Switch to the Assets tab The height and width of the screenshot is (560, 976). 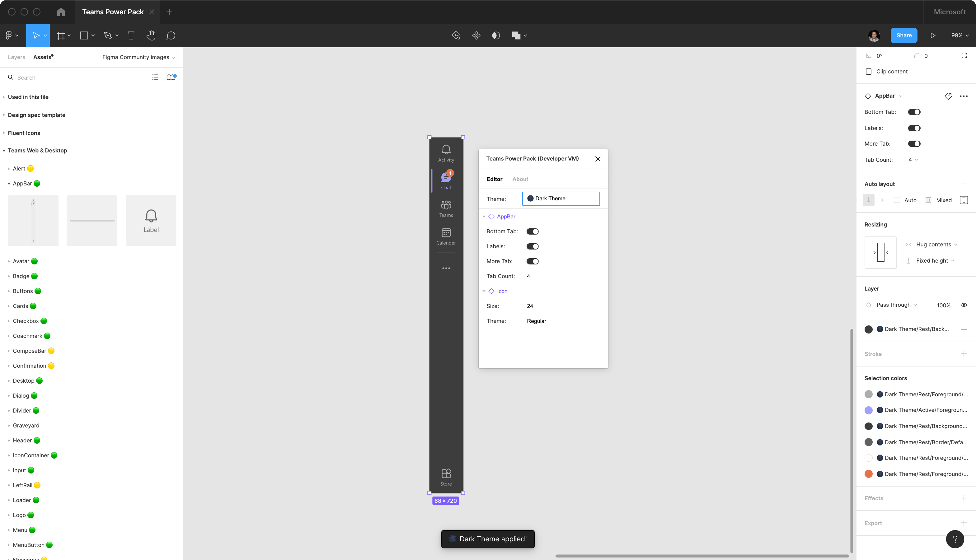click(x=42, y=57)
